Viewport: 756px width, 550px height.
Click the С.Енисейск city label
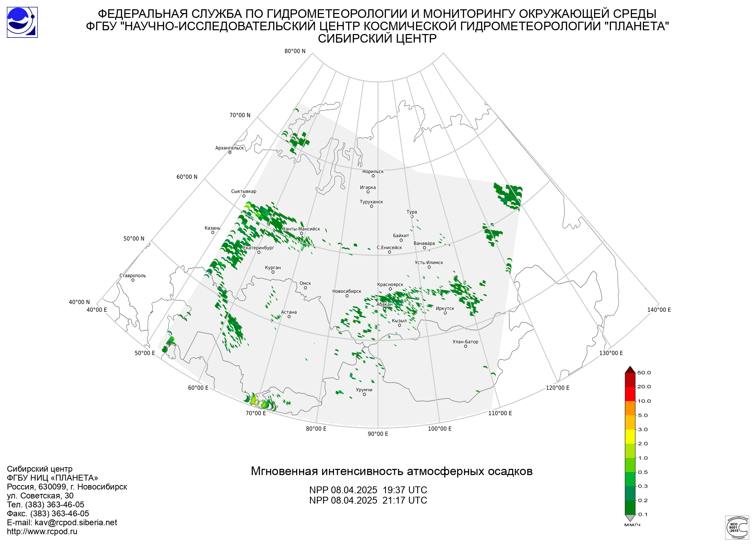(389, 248)
